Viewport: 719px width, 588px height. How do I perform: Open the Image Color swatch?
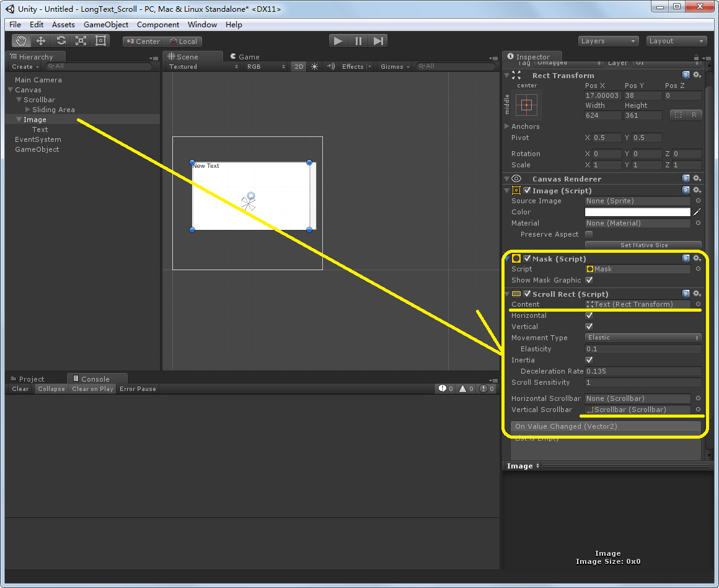[x=638, y=212]
